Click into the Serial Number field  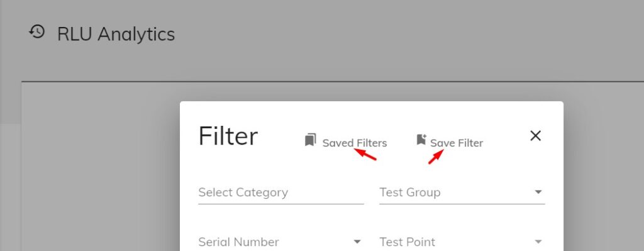281,242
